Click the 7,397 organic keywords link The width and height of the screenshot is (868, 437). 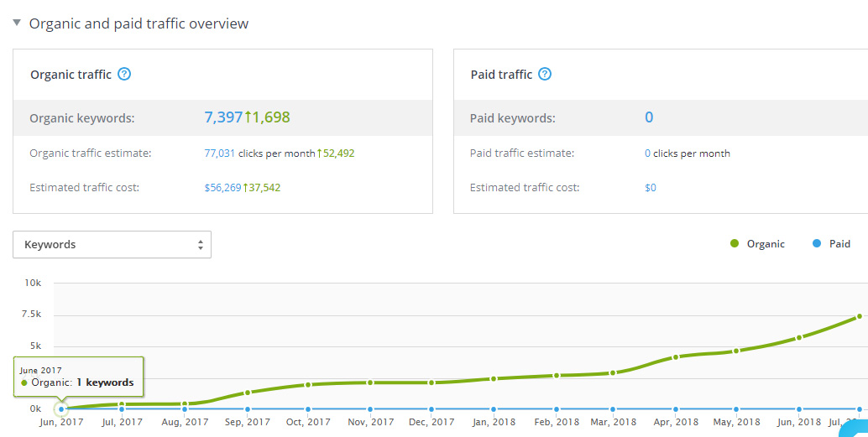pyautogui.click(x=223, y=117)
